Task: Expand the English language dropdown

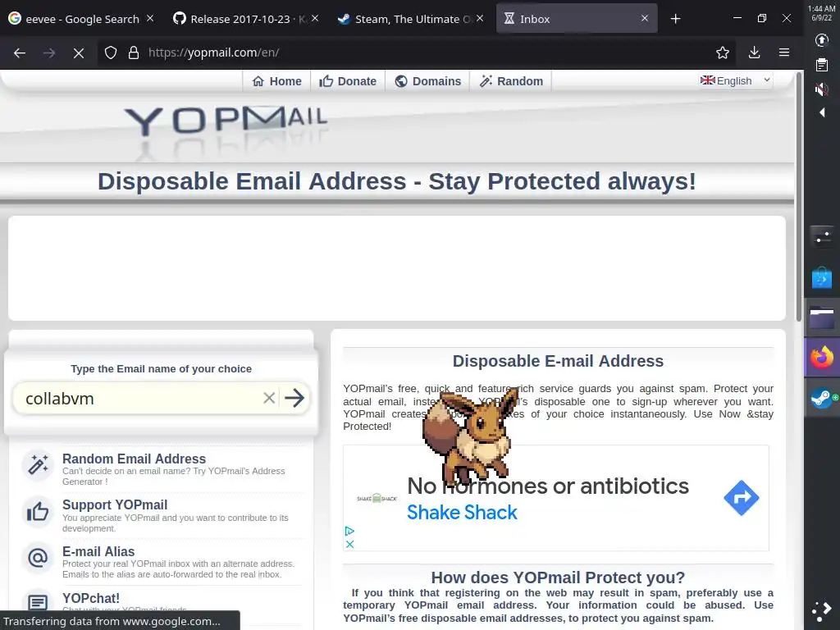Action: click(x=736, y=80)
